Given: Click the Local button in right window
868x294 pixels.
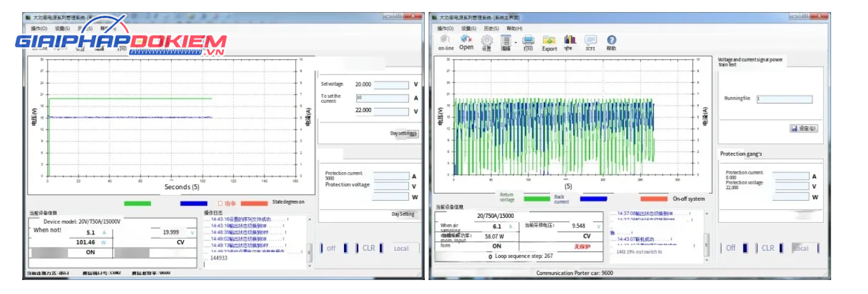Looking at the screenshot, I should [x=805, y=248].
